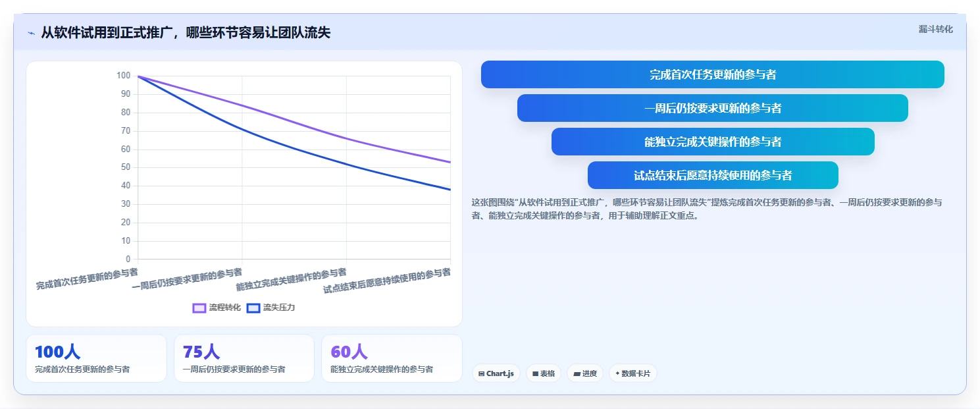Open the 60人 stat card
This screenshot has height=409, width=980.
(x=392, y=358)
